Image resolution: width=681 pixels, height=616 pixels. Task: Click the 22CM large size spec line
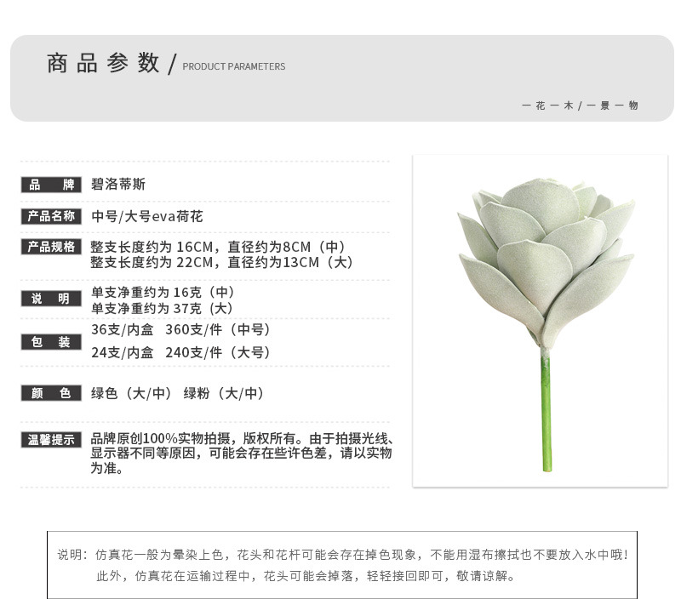click(x=222, y=262)
